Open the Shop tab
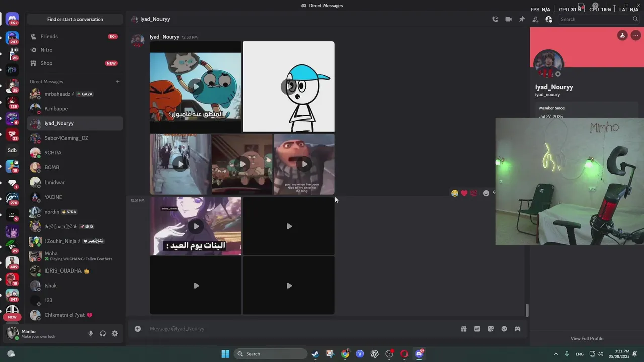Viewport: 644px width, 362px height. click(75, 63)
